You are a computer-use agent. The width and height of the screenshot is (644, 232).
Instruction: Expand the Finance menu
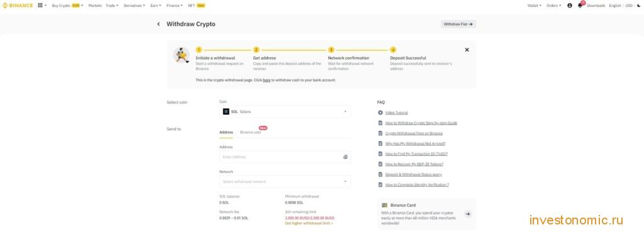coord(175,6)
